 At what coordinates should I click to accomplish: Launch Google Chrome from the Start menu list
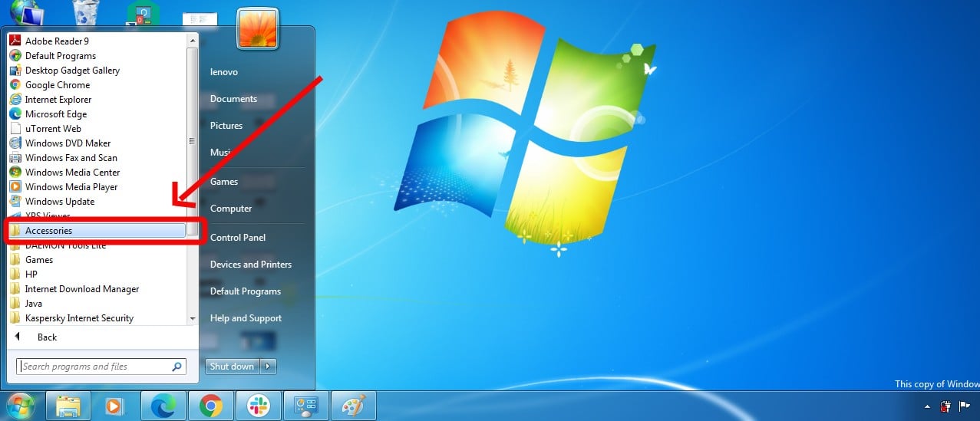click(58, 85)
